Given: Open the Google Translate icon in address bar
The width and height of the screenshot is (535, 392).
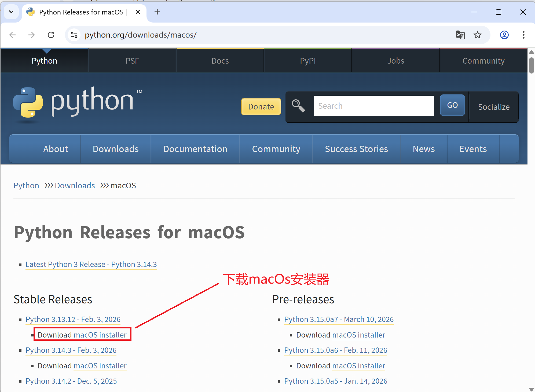Looking at the screenshot, I should [x=460, y=35].
